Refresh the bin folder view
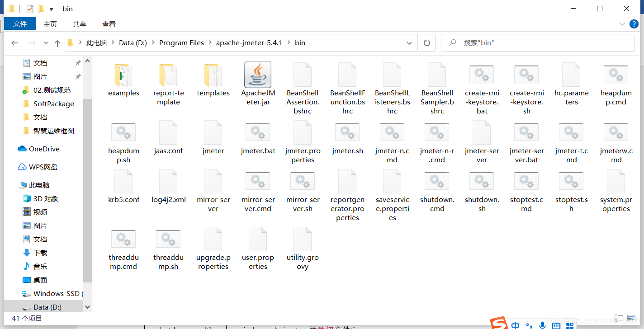 point(426,43)
